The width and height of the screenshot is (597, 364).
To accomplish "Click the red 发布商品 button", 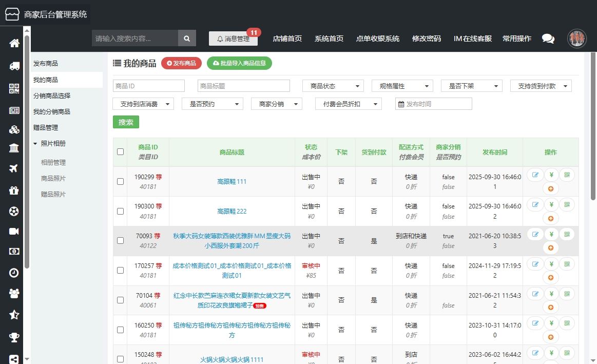I will (x=181, y=63).
